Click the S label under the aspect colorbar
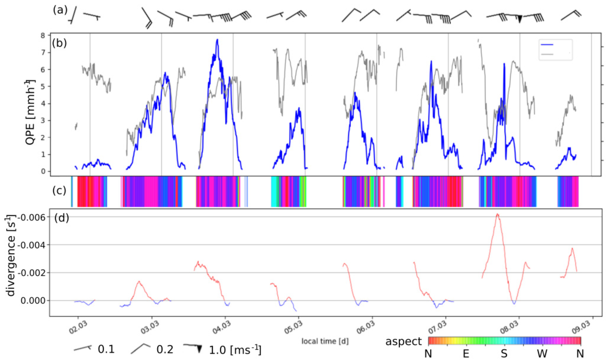This screenshot has height=364, width=608. point(504,354)
